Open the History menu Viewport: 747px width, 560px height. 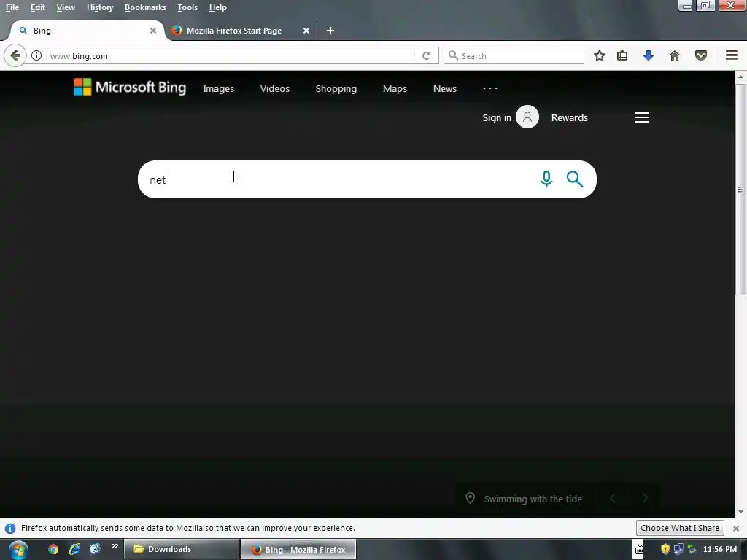[x=100, y=7]
